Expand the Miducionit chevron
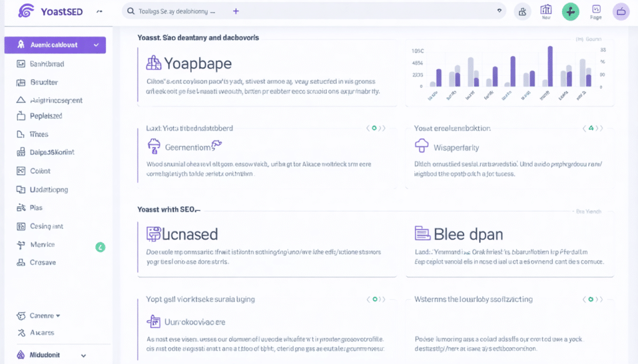 pyautogui.click(x=83, y=355)
